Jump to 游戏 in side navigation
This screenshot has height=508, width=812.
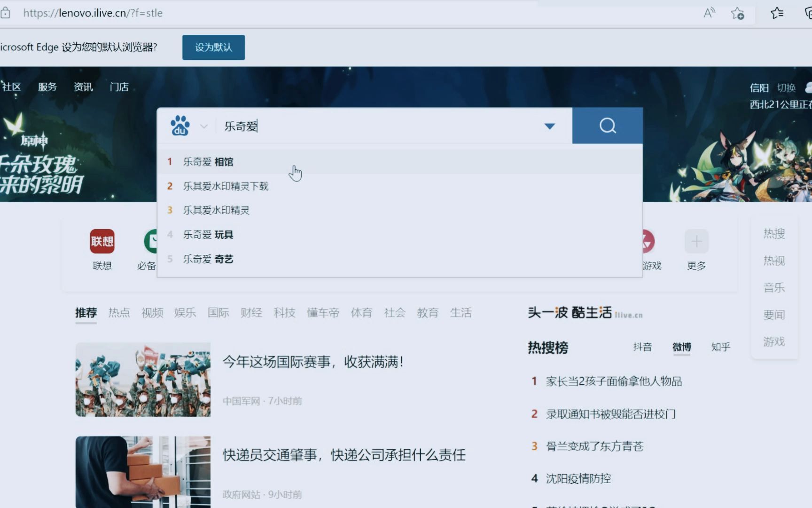(774, 342)
